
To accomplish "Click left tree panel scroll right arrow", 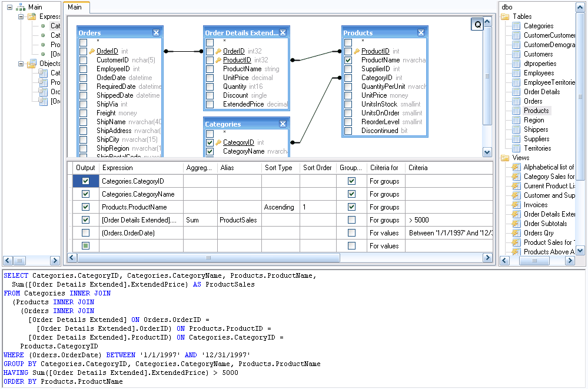I will click(x=55, y=260).
